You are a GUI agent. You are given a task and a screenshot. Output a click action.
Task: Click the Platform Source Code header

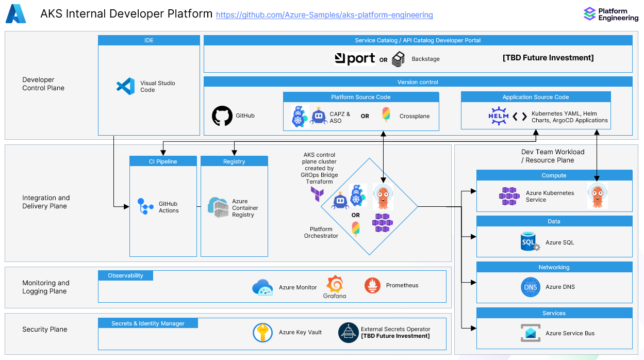361,97
